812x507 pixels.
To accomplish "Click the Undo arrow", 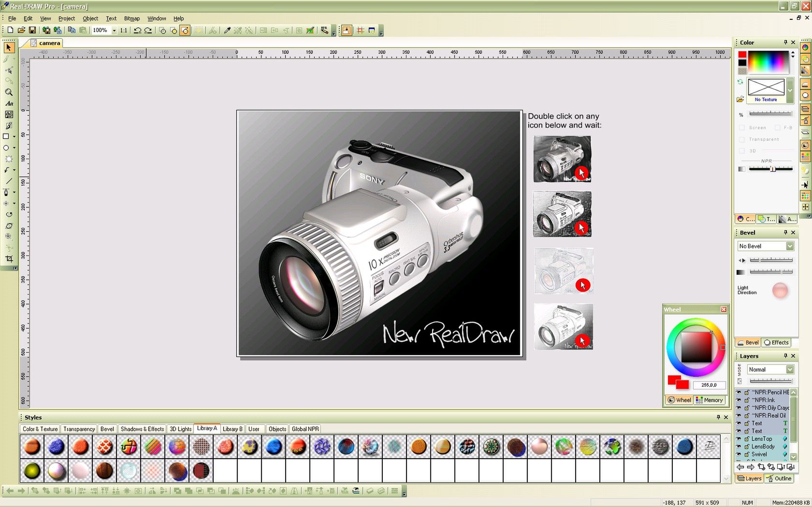I will [x=137, y=30].
